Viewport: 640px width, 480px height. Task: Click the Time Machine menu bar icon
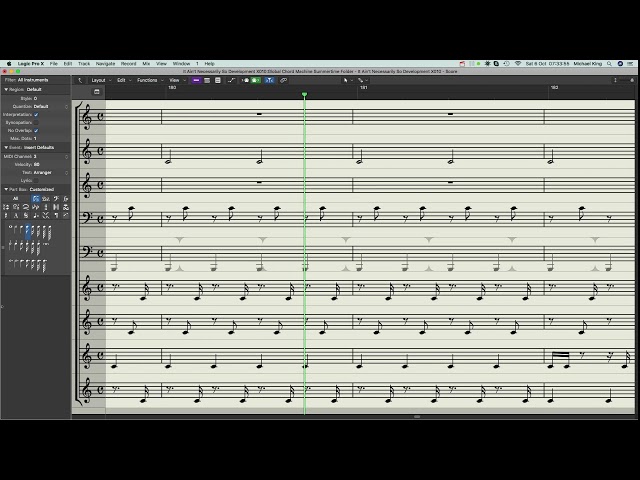tap(507, 64)
